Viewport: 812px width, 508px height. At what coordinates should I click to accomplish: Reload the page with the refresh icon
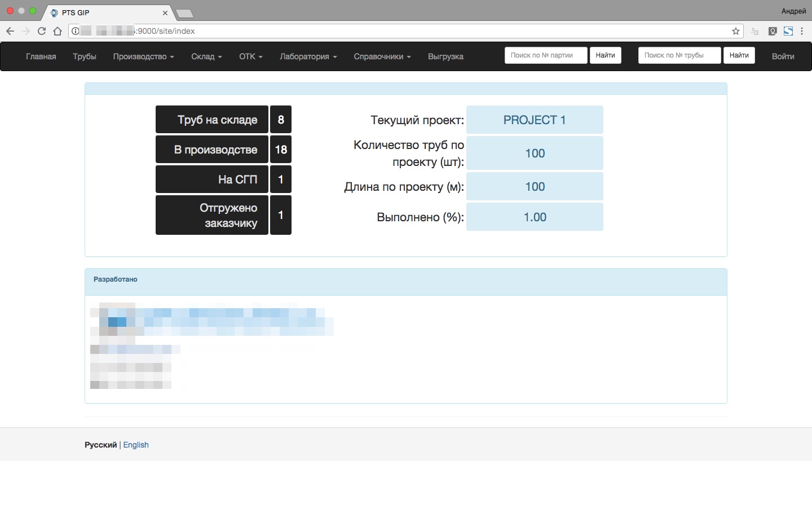pyautogui.click(x=42, y=31)
